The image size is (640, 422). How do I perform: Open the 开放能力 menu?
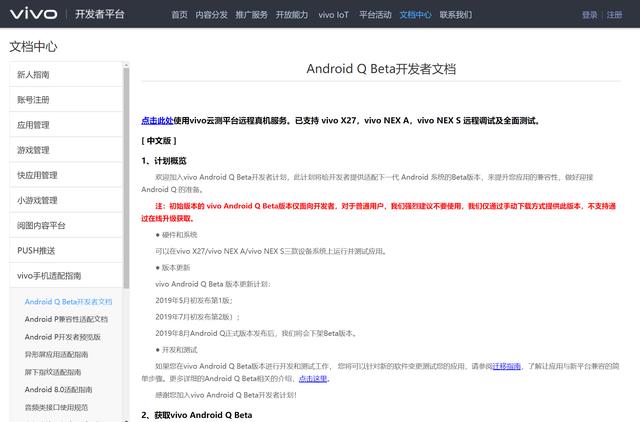pyautogui.click(x=292, y=15)
